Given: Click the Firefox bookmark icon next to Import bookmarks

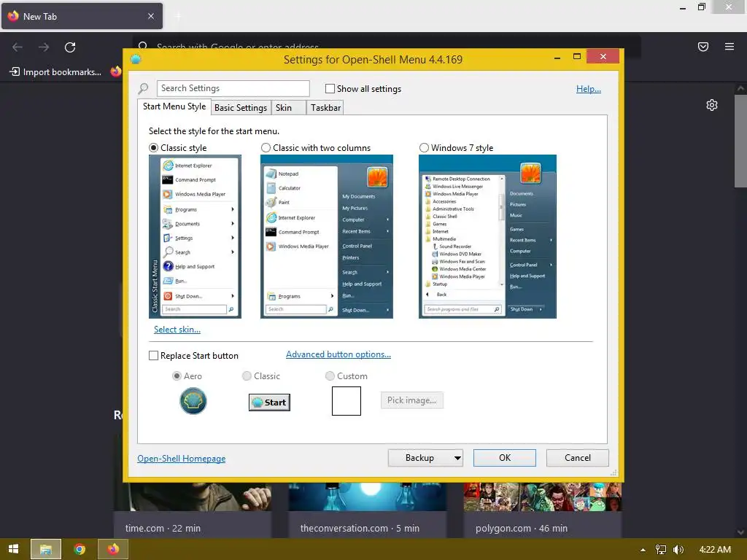Looking at the screenshot, I should click(116, 71).
